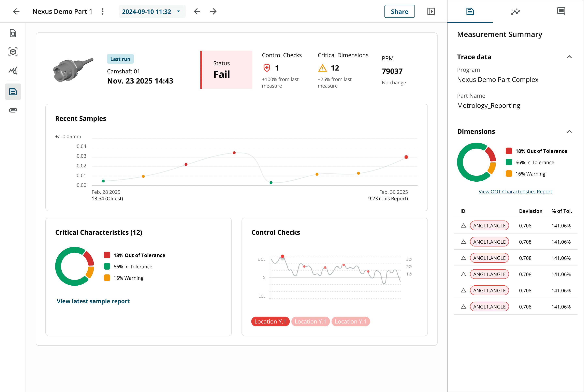Click the Share button
The height and width of the screenshot is (392, 584).
[399, 12]
